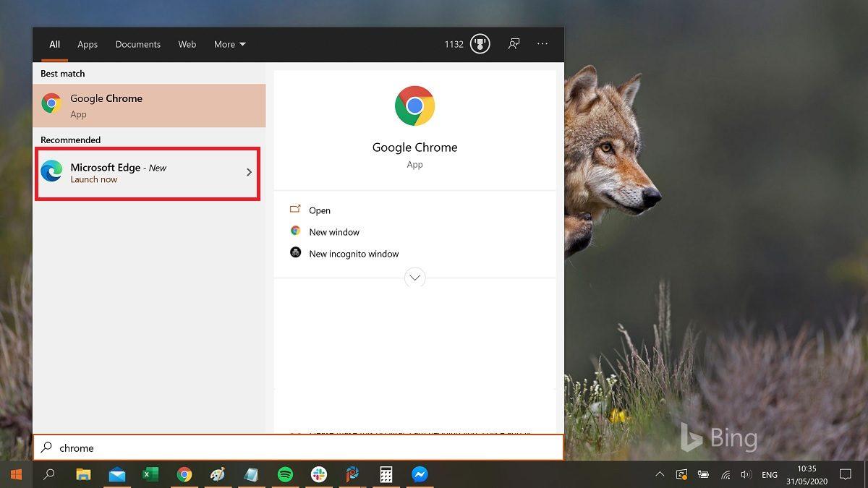The image size is (868, 488).
Task: Click the volume speaker in system tray
Action: (x=747, y=475)
